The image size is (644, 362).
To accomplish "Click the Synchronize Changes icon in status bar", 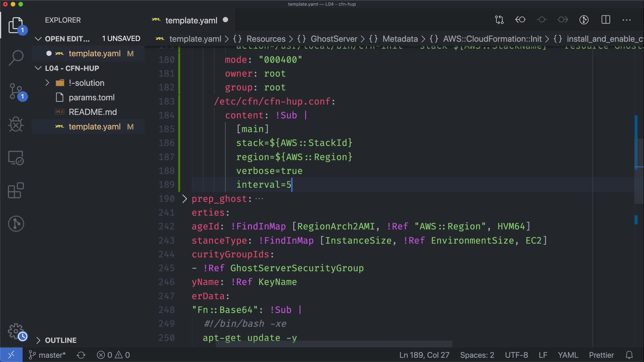I will [81, 355].
